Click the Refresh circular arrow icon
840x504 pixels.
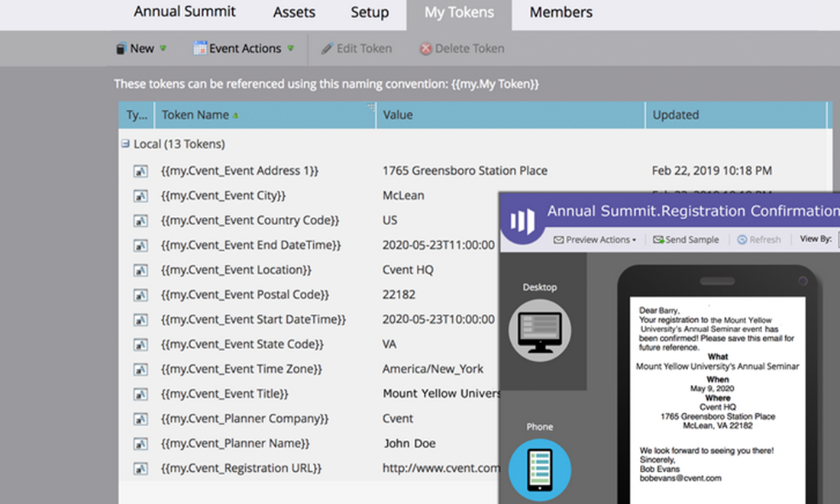[x=742, y=240]
